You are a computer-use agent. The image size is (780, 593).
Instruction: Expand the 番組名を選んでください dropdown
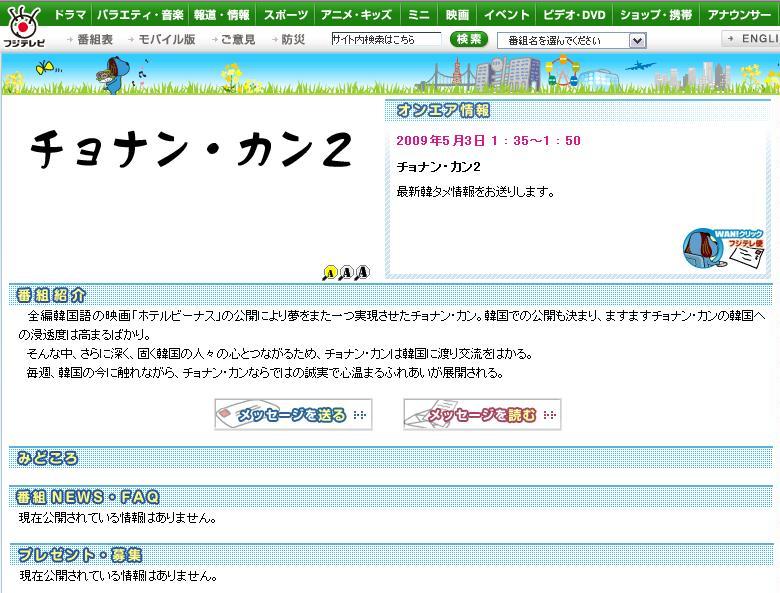coord(572,40)
